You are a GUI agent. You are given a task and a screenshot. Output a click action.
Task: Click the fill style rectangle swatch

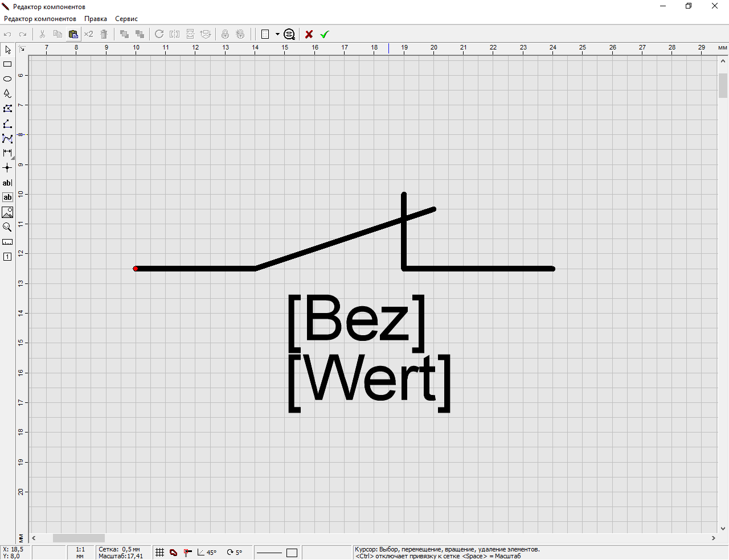292,553
